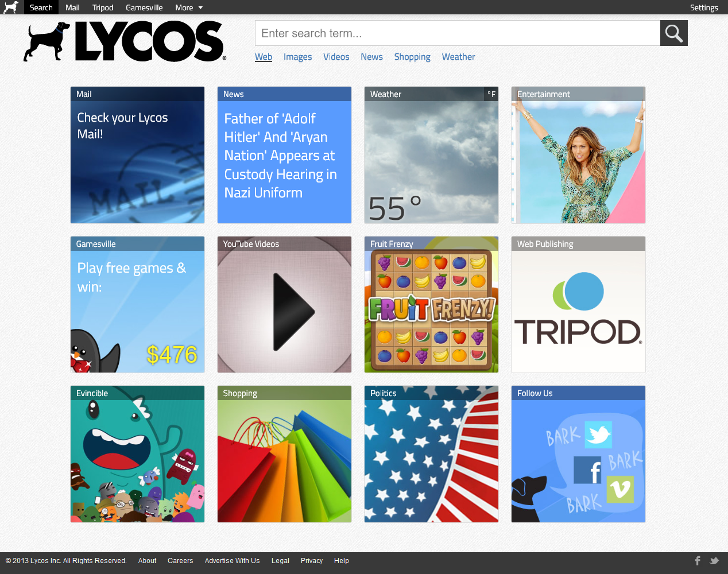Open the Facebook icon in footer

(x=698, y=561)
